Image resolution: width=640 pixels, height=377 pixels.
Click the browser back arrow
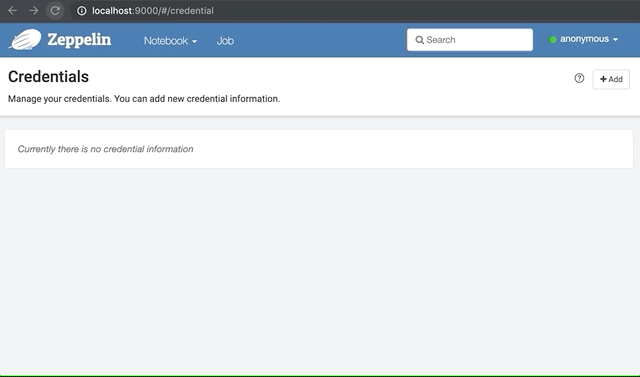click(13, 11)
